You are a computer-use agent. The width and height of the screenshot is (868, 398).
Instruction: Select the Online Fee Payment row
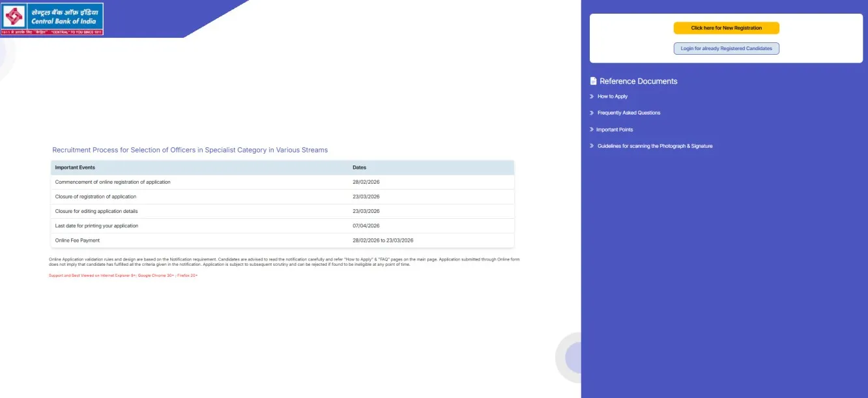click(78, 240)
